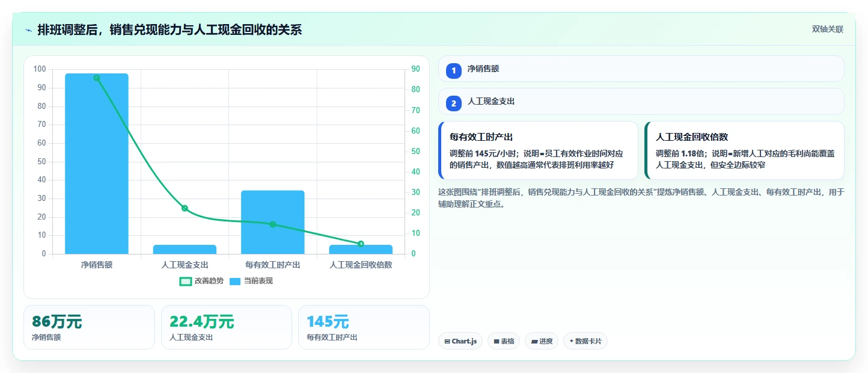Click the 表格 tag
Screen dimensions: 868x373
504,341
